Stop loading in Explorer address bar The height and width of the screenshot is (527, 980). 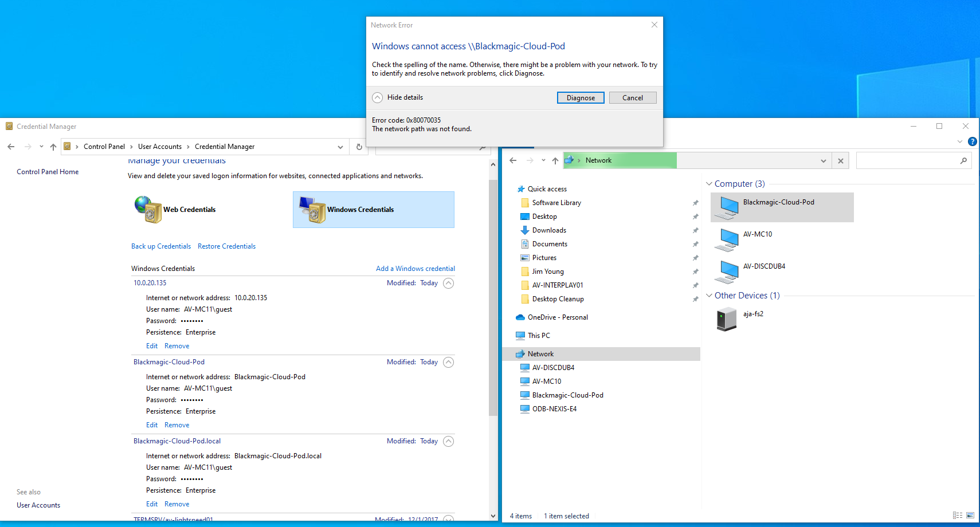(x=841, y=161)
